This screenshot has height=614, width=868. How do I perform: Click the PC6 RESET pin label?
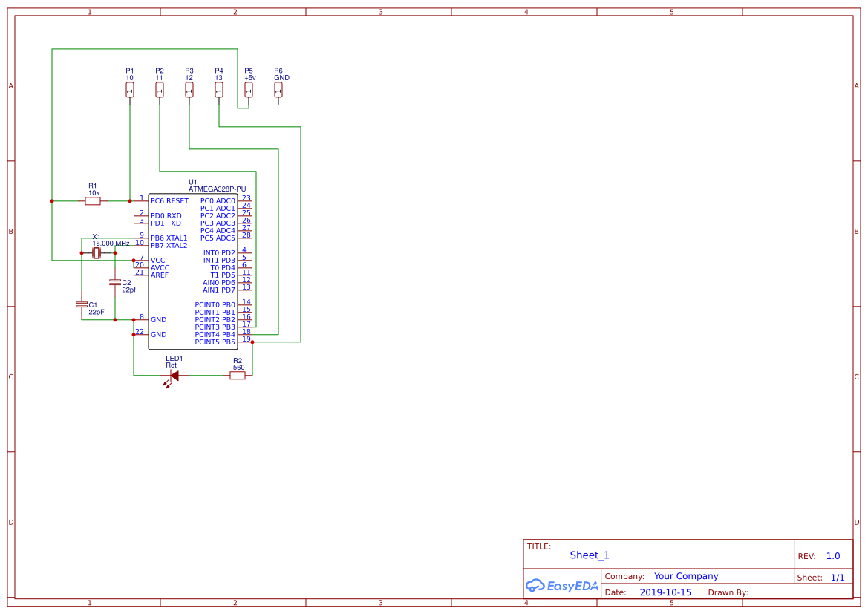[169, 200]
